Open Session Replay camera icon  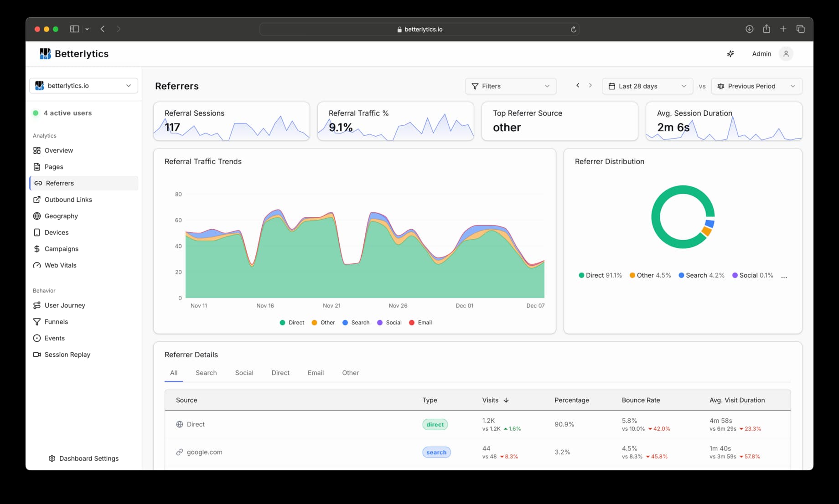tap(37, 355)
